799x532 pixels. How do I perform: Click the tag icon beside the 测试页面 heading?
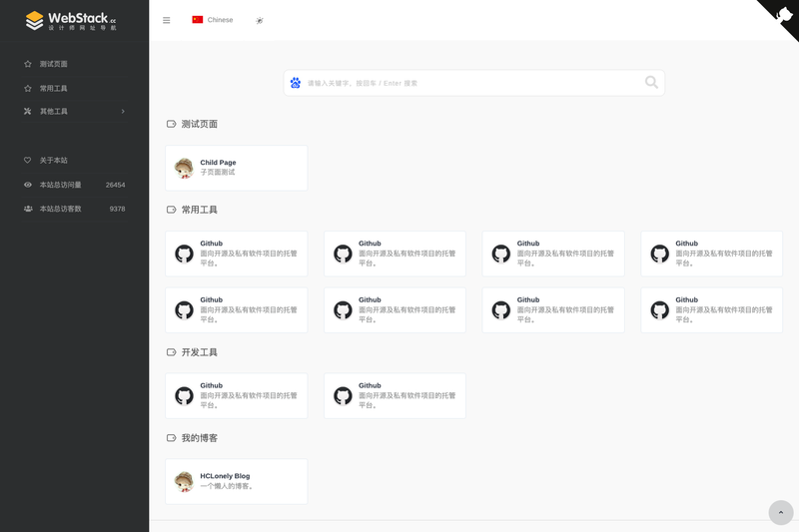click(x=171, y=124)
